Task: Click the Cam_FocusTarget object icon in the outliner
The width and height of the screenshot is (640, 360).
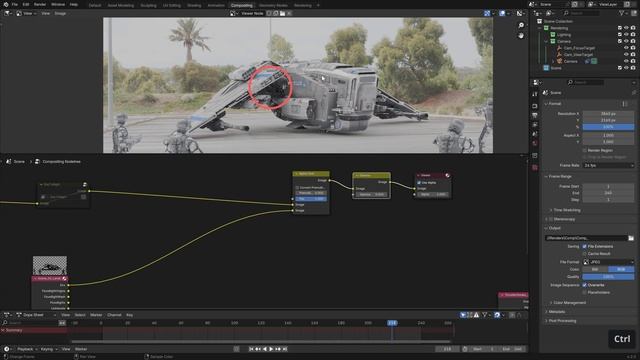Action: 560,48
